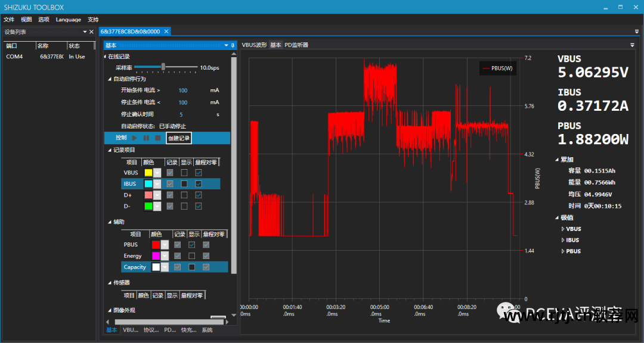
Task: Select the COM4 device in the list
Action: tap(15, 57)
